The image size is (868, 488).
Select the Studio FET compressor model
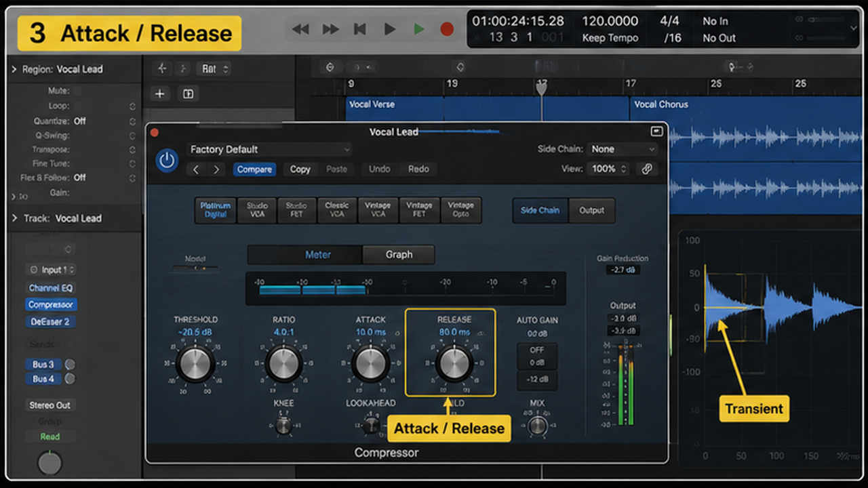tap(296, 209)
